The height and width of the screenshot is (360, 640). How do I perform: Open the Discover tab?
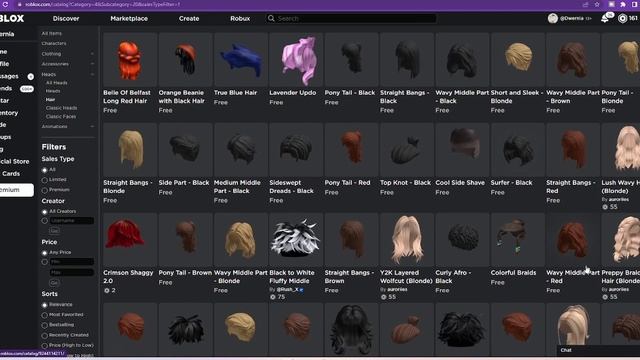66,18
